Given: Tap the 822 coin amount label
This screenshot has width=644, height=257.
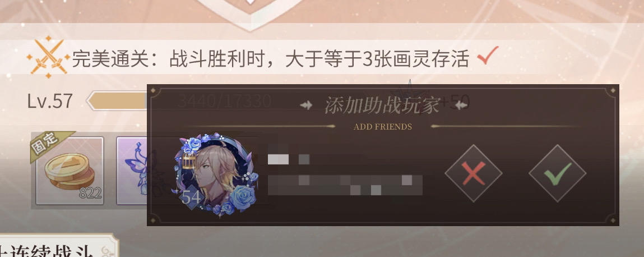Looking at the screenshot, I should click(90, 193).
